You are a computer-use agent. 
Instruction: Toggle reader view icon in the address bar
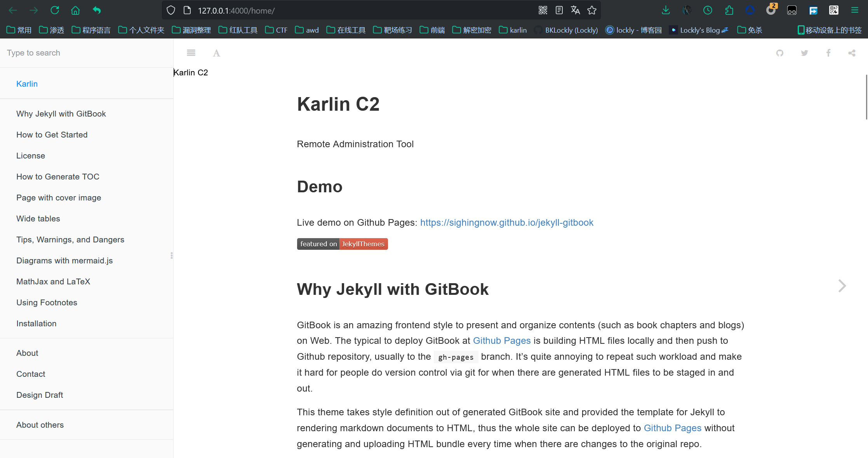[559, 10]
